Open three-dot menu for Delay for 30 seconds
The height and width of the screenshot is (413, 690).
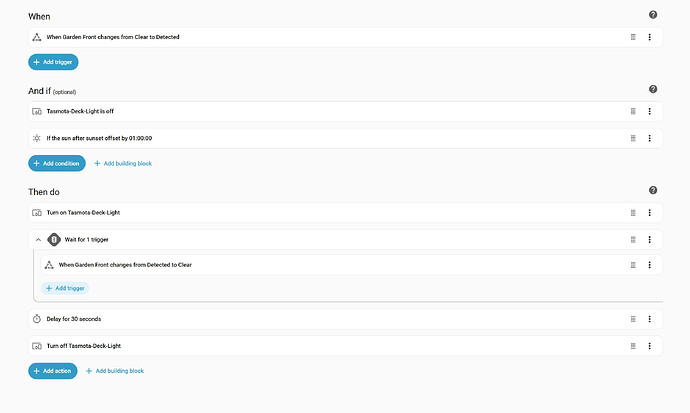[649, 319]
